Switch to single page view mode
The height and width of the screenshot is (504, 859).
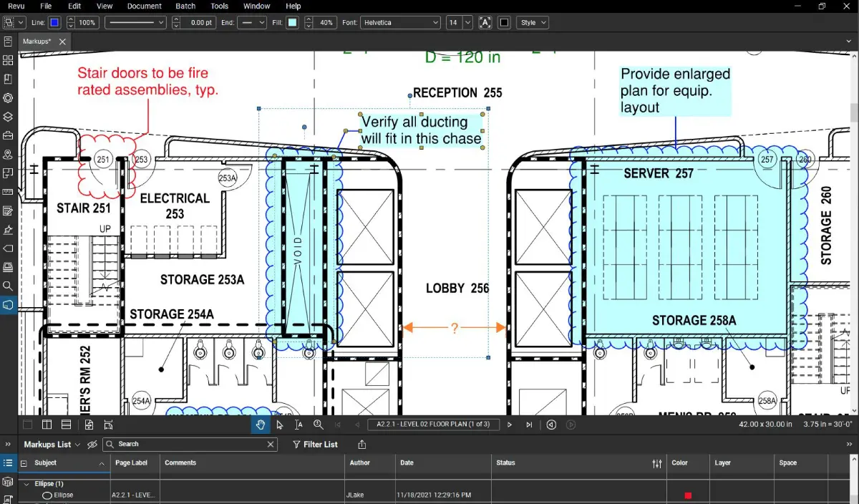[x=27, y=425]
